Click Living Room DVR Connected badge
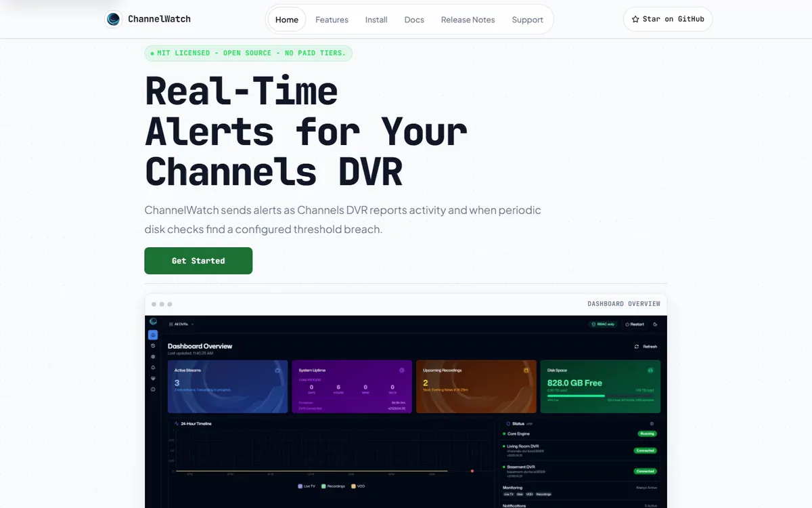The height and width of the screenshot is (508, 812). coord(645,450)
